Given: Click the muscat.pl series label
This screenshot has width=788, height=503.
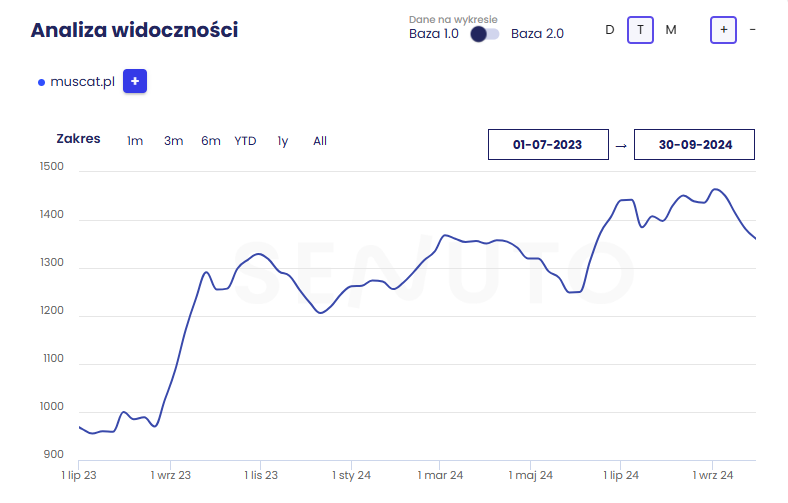Looking at the screenshot, I should [83, 82].
